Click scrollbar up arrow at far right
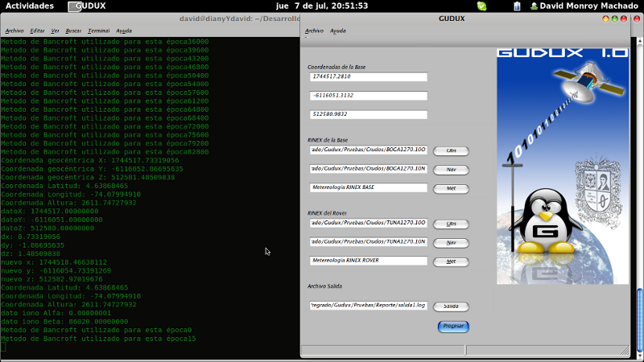644x362 pixels. point(639,41)
